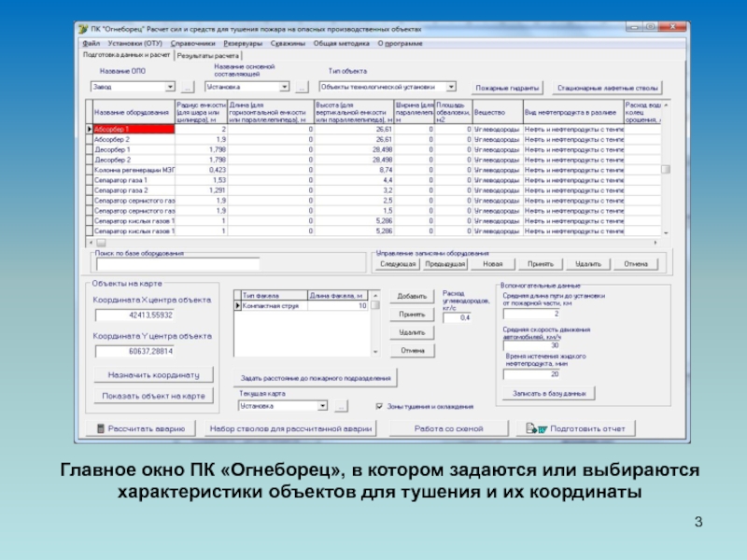Click flame table scroll down arrow
Screen dimensions: 747x560
pos(375,352)
